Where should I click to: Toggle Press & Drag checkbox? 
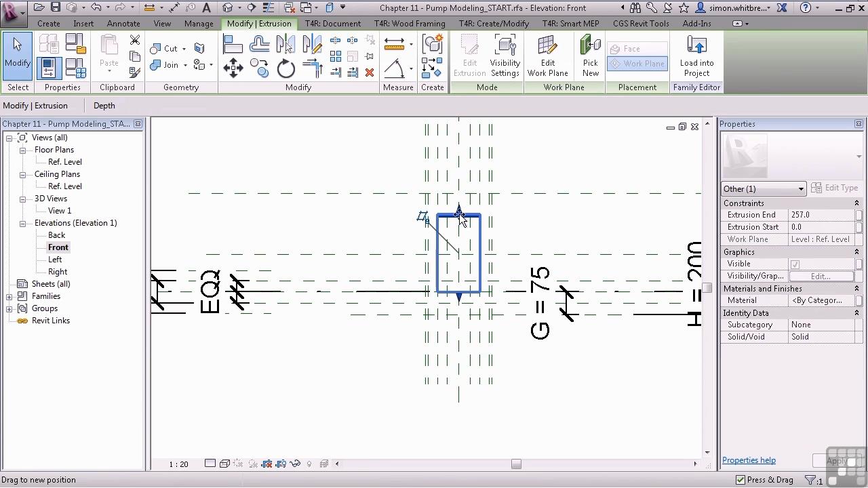(741, 480)
